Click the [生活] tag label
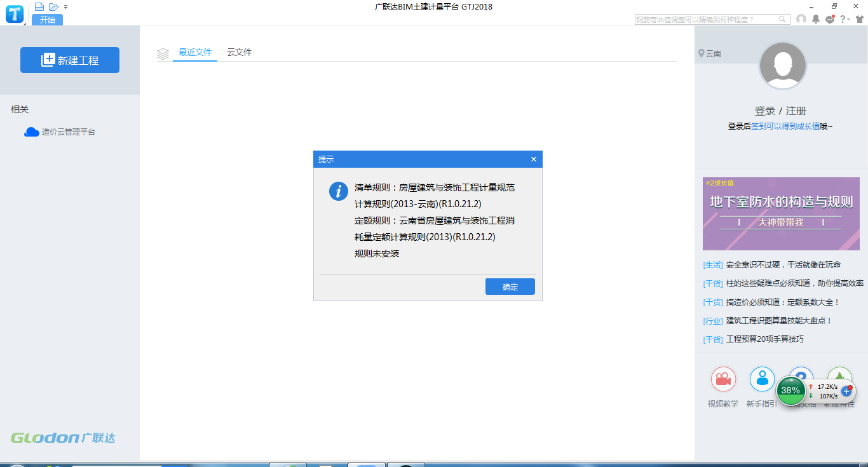The image size is (868, 467). 713,265
